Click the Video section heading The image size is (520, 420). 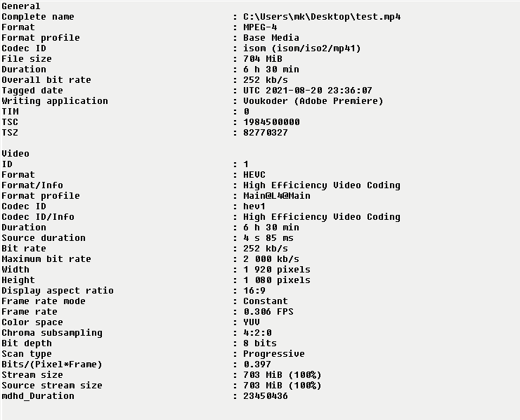(15, 154)
